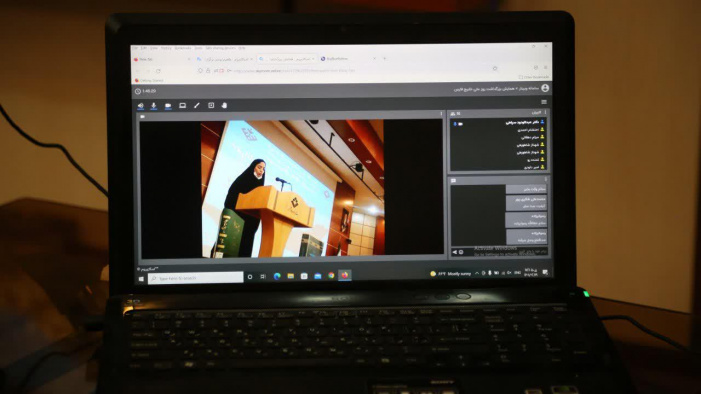
Task: Click the user profile avatar icon
Action: pos(545,89)
